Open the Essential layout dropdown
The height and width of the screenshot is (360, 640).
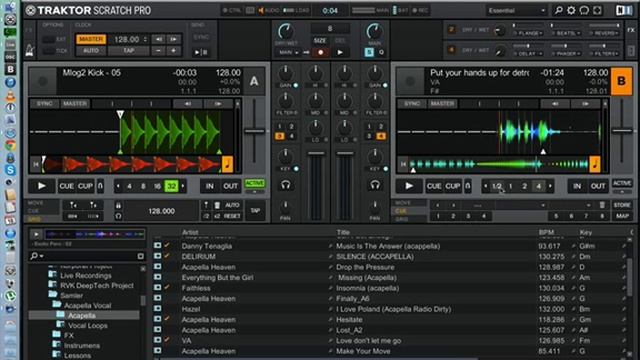point(516,11)
